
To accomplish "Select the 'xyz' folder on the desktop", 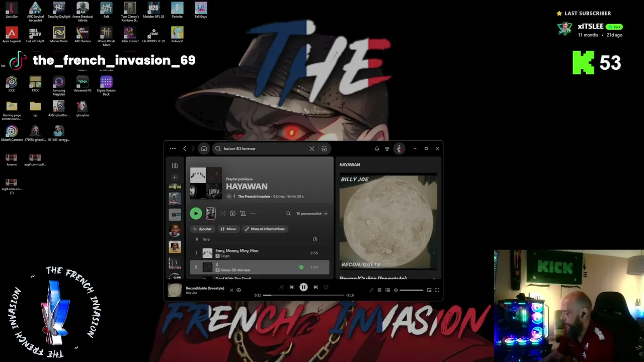I will [35, 109].
